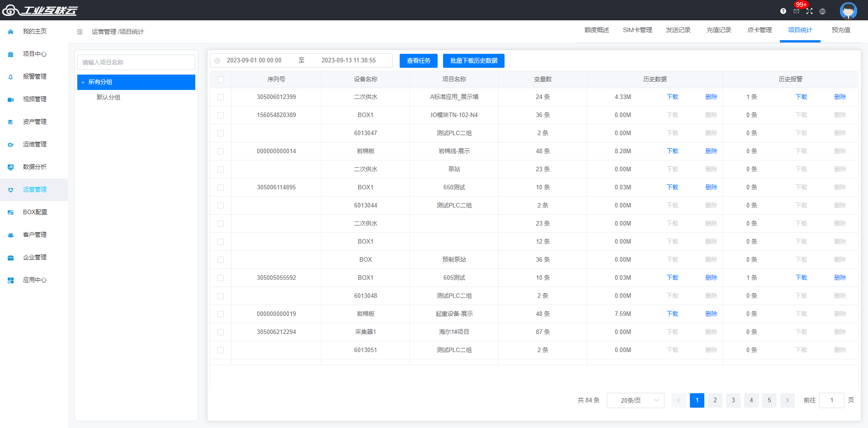Check the checkbox for 海尔1#项目 row
Image resolution: width=868 pixels, height=428 pixels.
(221, 332)
